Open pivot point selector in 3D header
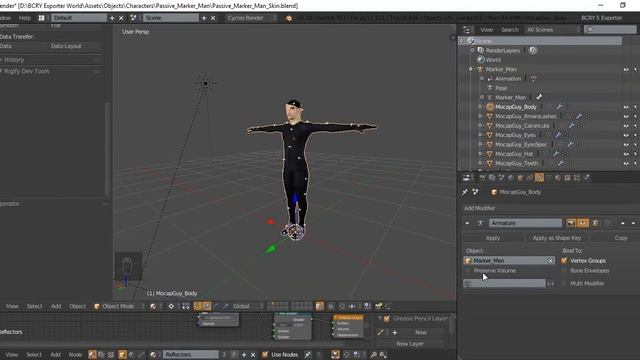This screenshot has height=360, width=640. coord(171,306)
